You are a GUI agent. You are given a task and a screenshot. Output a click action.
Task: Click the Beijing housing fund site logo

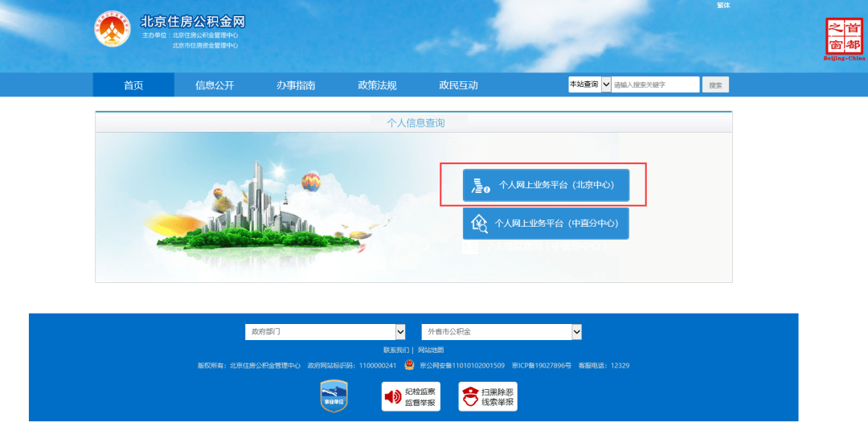tap(113, 29)
